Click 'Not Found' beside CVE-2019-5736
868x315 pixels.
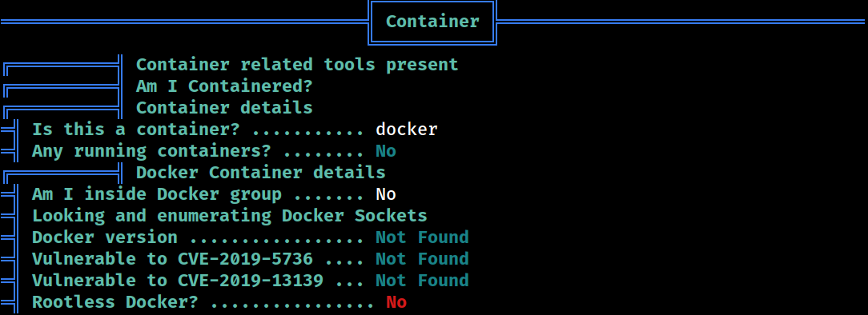click(422, 258)
